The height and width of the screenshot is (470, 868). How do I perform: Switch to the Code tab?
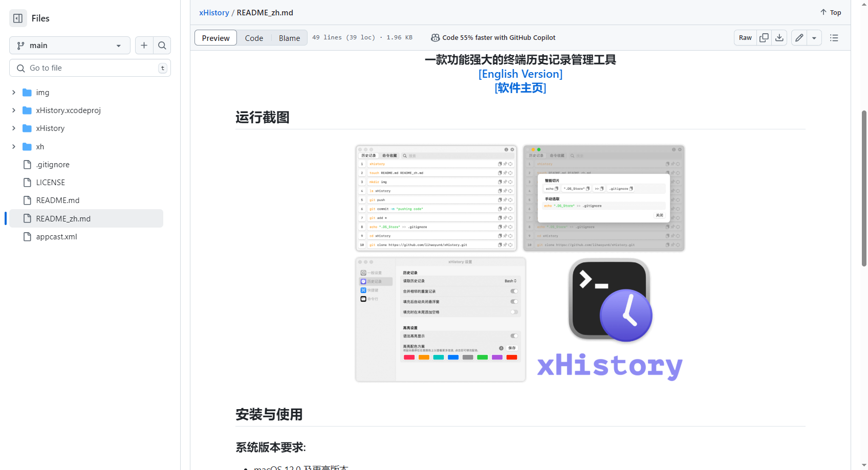(254, 38)
